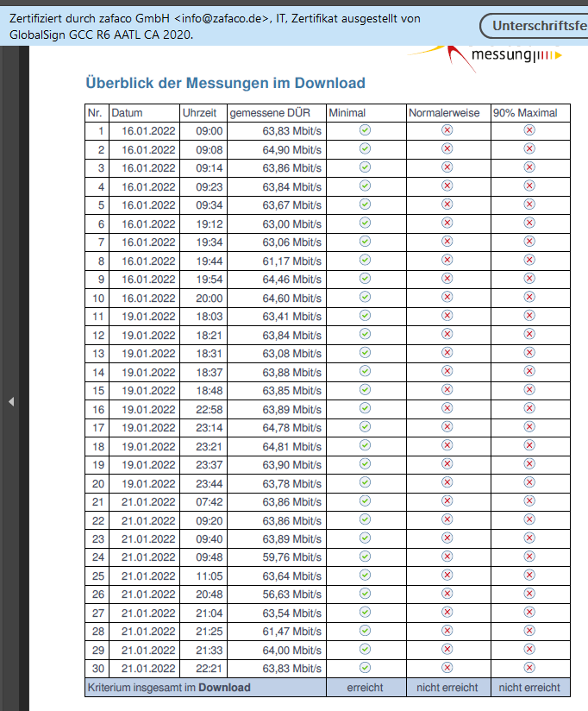Click the red Normalerweise cross in row 22
Viewport: 588px width, 711px height.
point(447,519)
